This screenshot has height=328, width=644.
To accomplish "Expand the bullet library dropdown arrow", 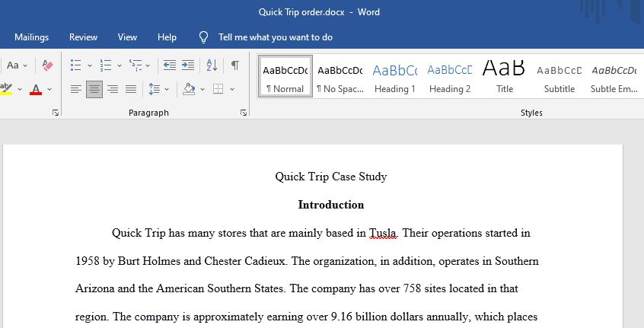I will pos(89,65).
